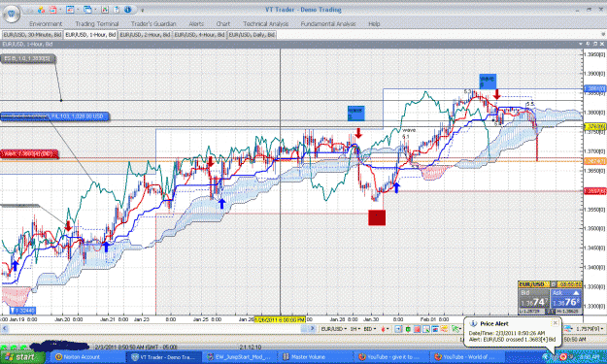Click the green shield icon in chart toolbar
Screen dimensions: 607x364
[x=408, y=329]
